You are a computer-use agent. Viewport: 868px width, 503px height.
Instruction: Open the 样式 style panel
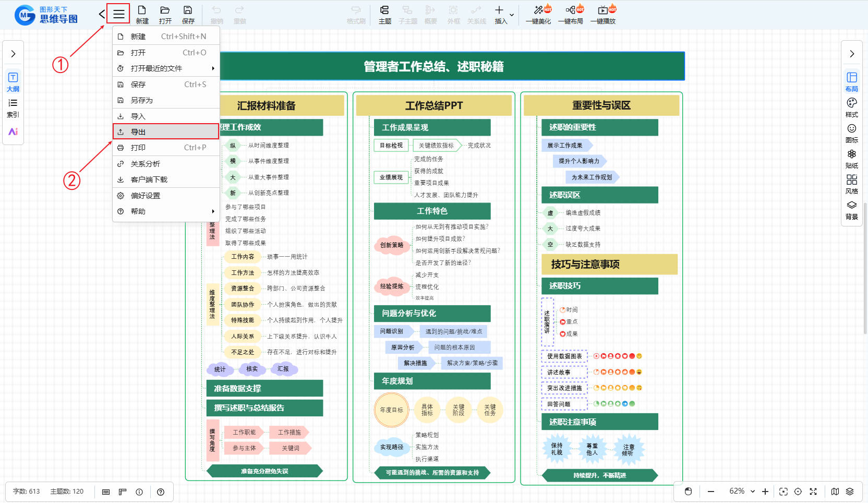[851, 107]
